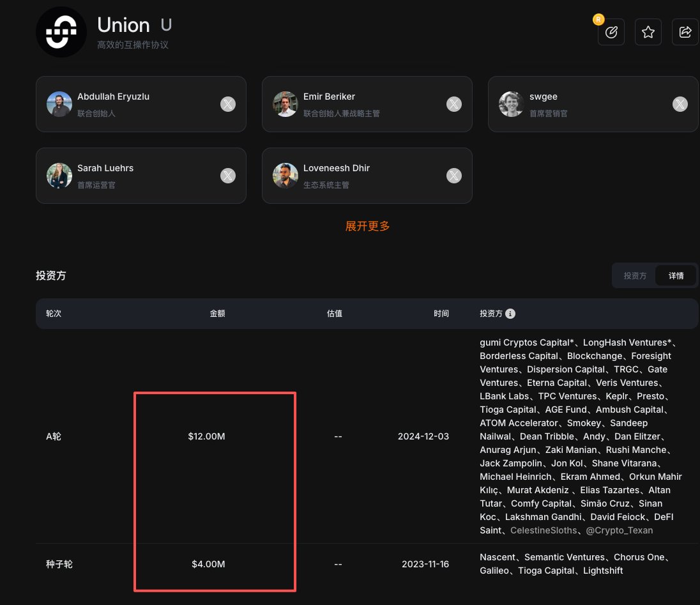Click swgee's avatar photo
The image size is (700, 605).
511,104
